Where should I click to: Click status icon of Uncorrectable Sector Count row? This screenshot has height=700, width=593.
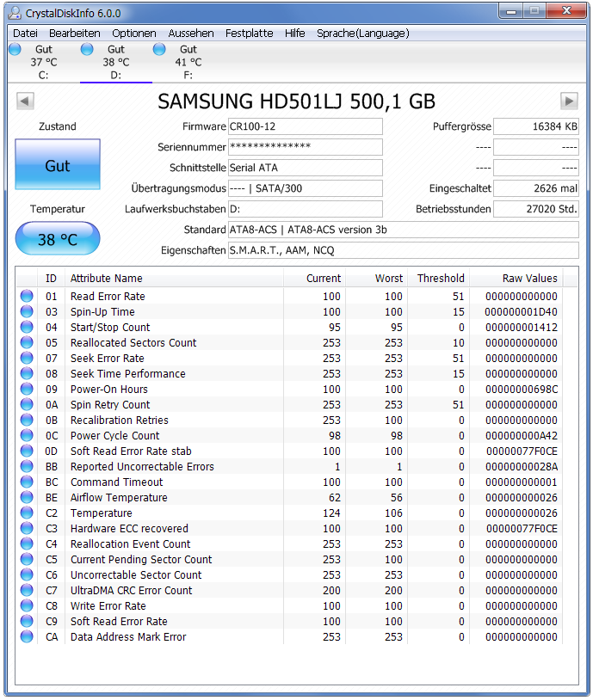click(27, 574)
